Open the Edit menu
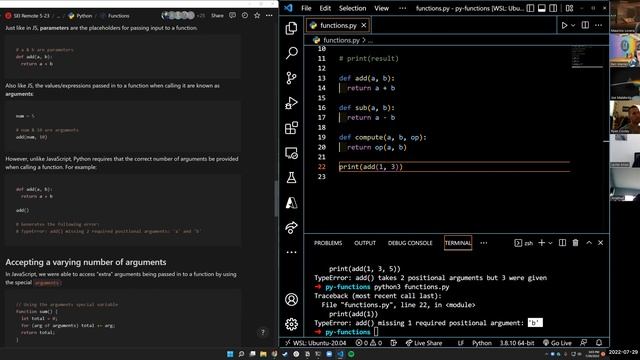640x360 pixels. [x=325, y=8]
